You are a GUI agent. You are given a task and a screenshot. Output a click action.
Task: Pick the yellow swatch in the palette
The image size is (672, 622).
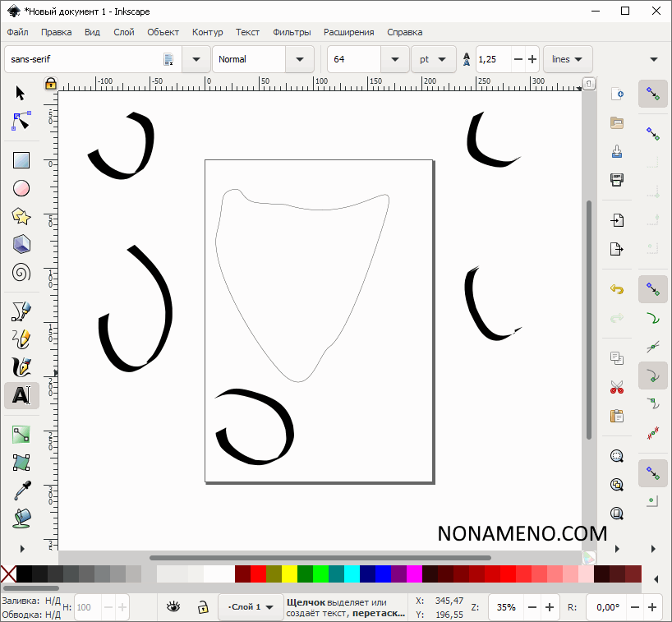[289, 574]
